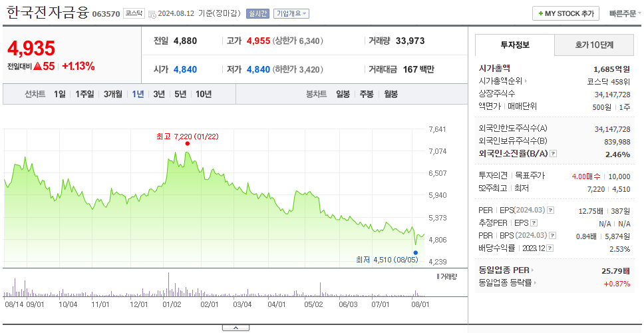Click the 목표주가 value 10,000
The width and height of the screenshot is (644, 333).
[x=619, y=176]
